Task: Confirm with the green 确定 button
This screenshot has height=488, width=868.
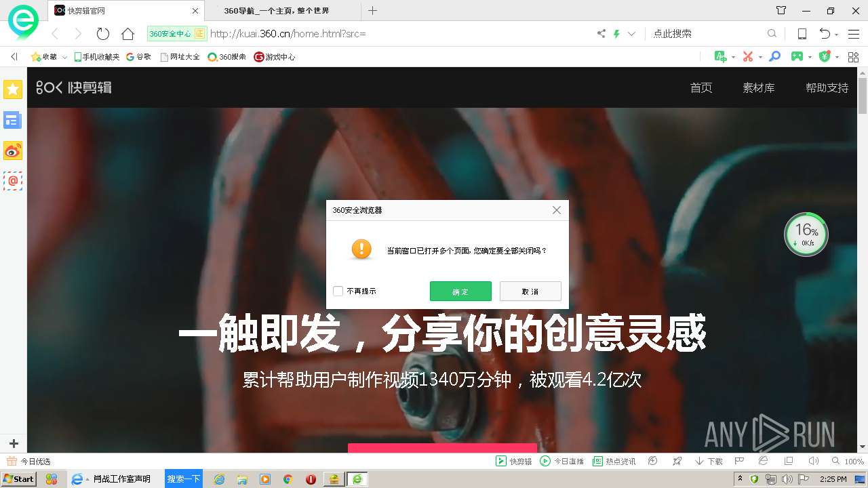Action: click(x=460, y=291)
